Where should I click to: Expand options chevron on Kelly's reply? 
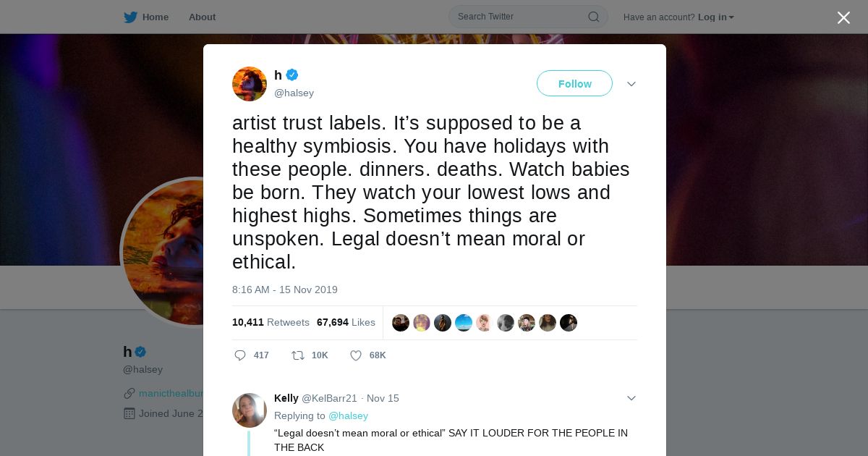[x=631, y=398]
